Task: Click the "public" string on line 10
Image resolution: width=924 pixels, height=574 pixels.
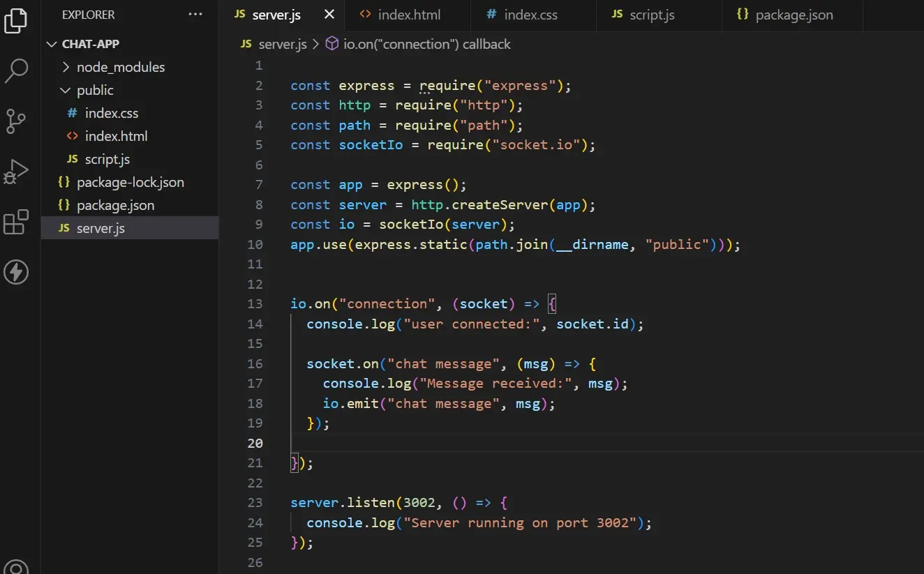Action: (x=677, y=245)
